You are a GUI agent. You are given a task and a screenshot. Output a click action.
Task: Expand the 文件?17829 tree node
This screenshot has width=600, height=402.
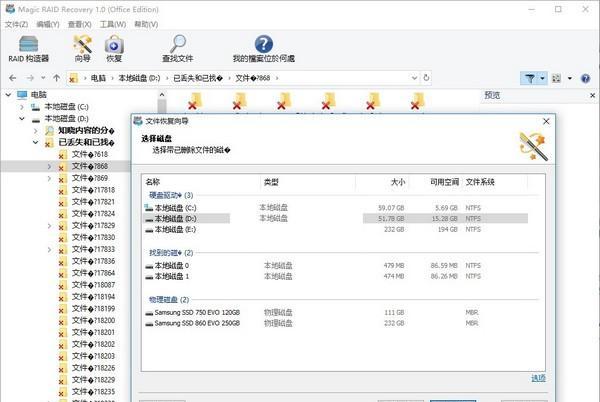click(x=49, y=226)
